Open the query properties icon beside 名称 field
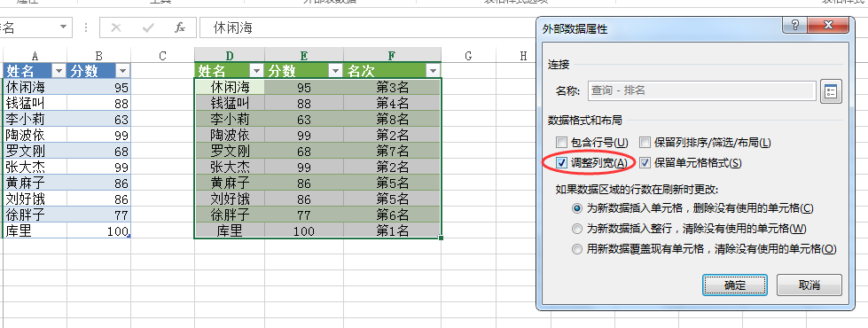The image size is (868, 328). click(831, 92)
